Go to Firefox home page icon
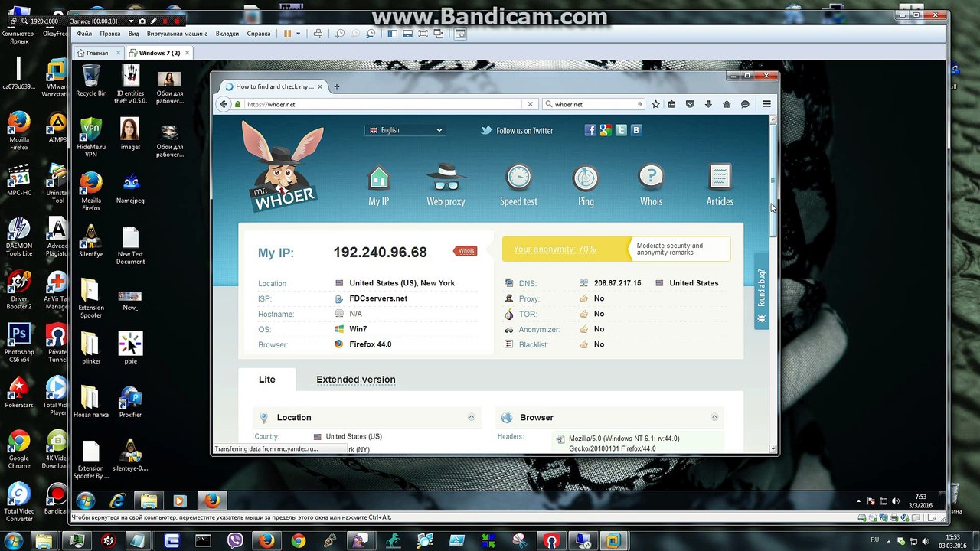The width and height of the screenshot is (980, 551). click(727, 104)
